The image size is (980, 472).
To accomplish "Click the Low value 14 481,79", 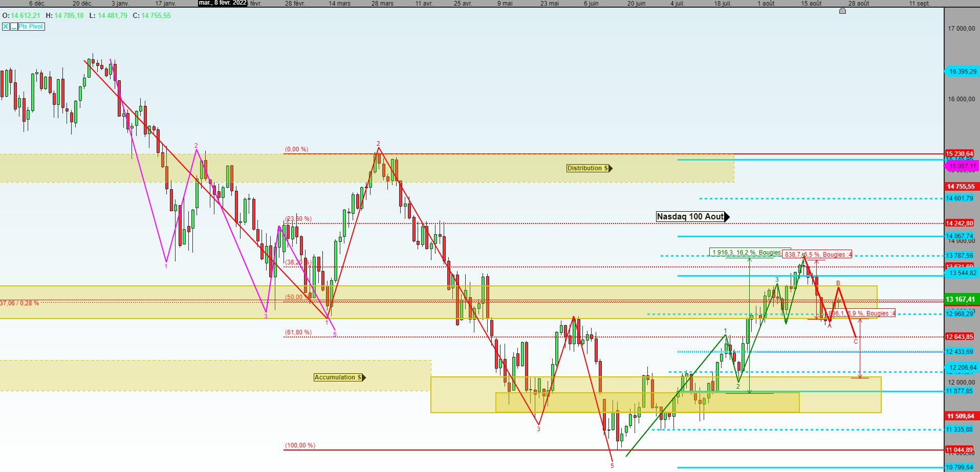I will tap(113, 16).
